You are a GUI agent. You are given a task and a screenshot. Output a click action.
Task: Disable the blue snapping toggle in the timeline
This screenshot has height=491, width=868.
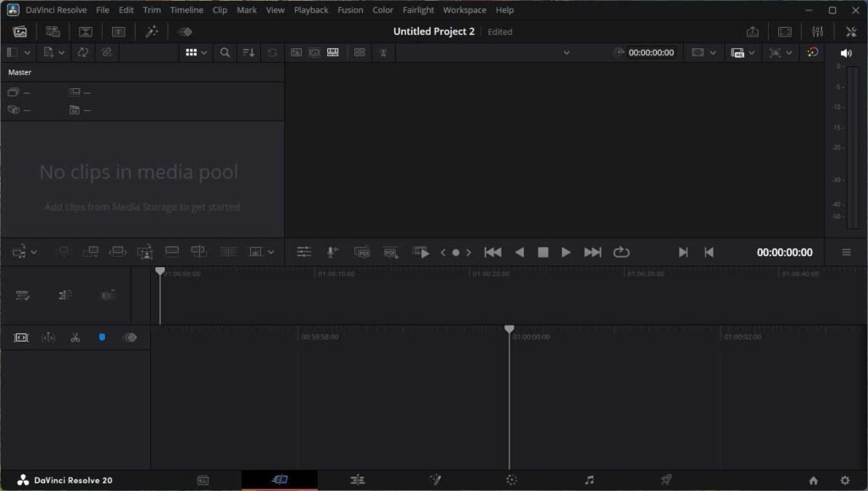103,337
